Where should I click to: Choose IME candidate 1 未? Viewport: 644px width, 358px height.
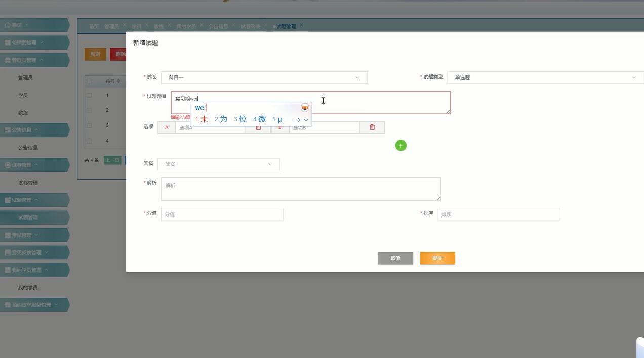point(202,119)
